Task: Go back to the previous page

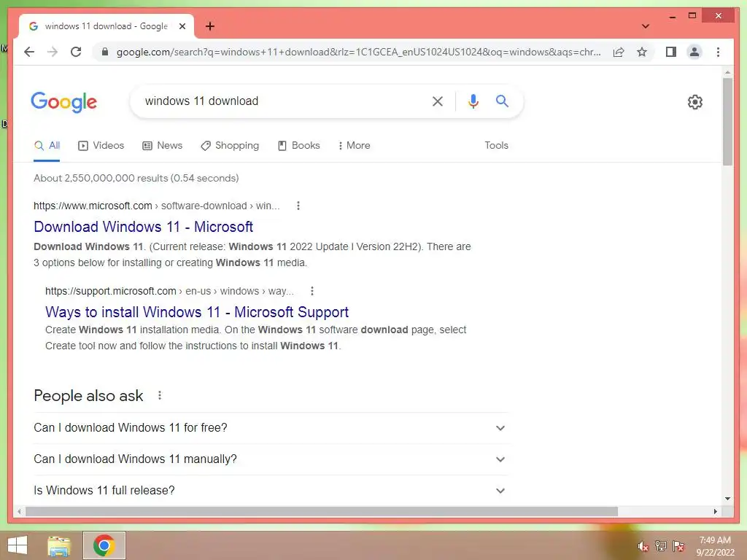Action: coord(29,52)
